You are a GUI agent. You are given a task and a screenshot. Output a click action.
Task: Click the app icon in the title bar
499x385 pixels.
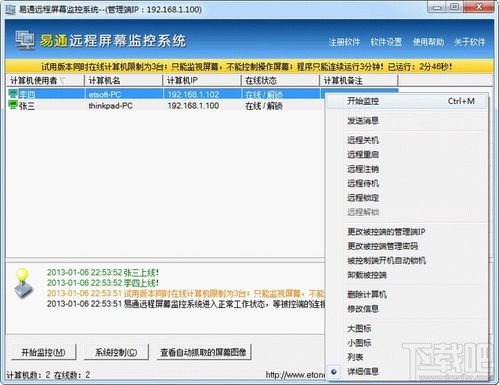pyautogui.click(x=10, y=9)
